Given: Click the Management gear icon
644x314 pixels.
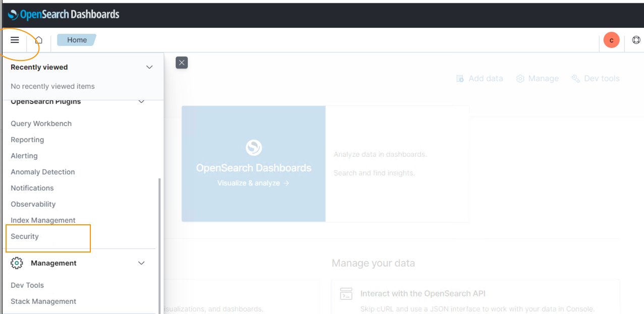Looking at the screenshot, I should (x=17, y=263).
